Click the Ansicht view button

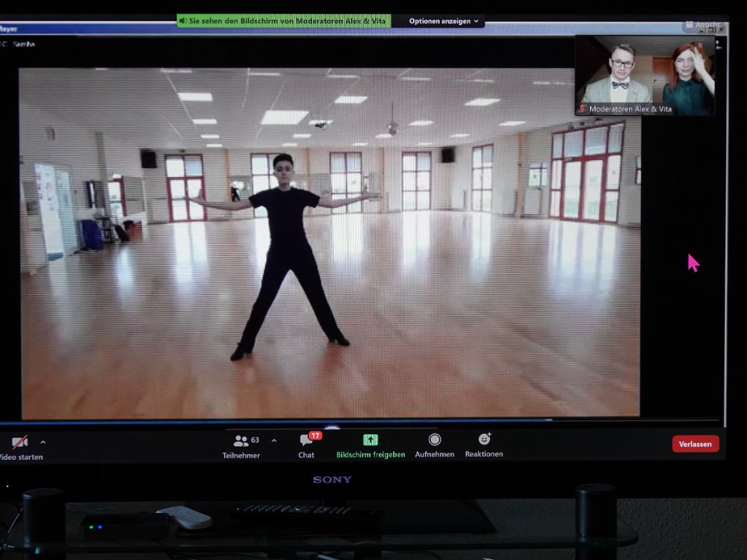click(x=703, y=25)
